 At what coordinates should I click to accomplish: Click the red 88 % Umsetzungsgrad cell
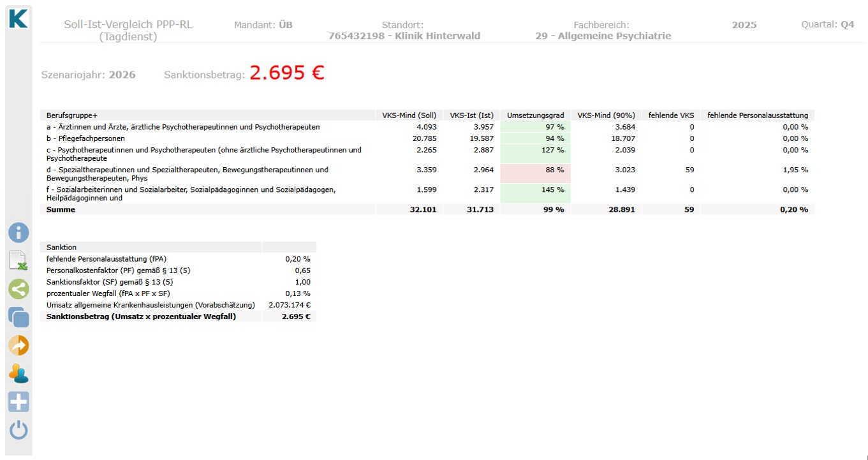tap(535, 170)
